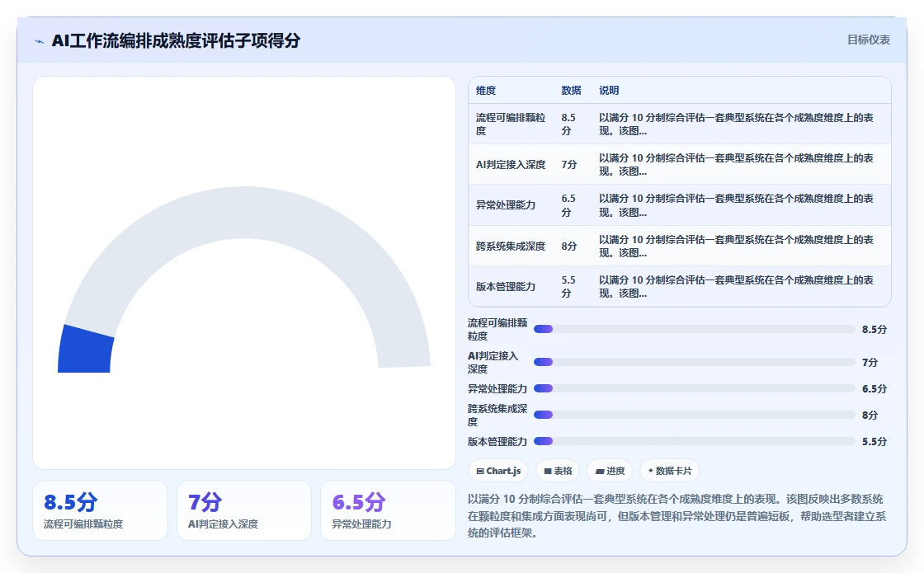Select the 跨系统集成深度 table cell
Screen dimensions: 924x573
[511, 246]
